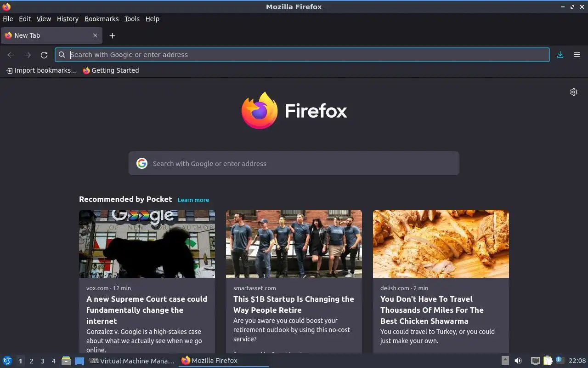Screen dimensions: 588x368
Task: Open the Best Chicken Shawarma headline
Action: 432,310
